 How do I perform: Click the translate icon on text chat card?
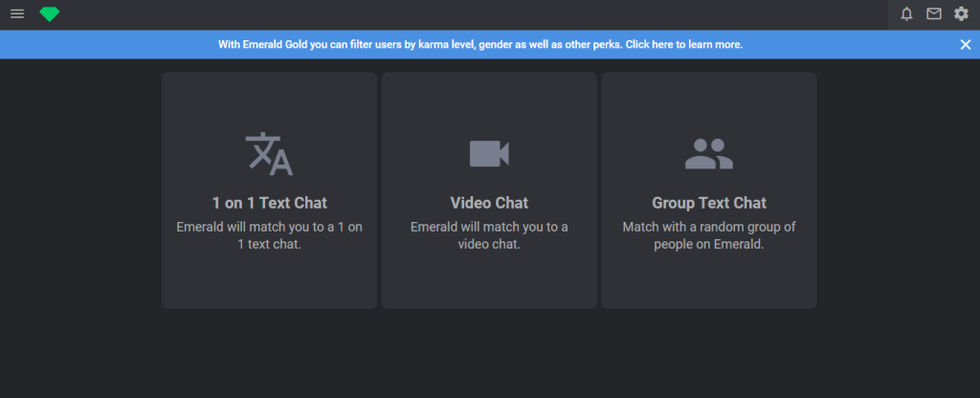coord(269,154)
